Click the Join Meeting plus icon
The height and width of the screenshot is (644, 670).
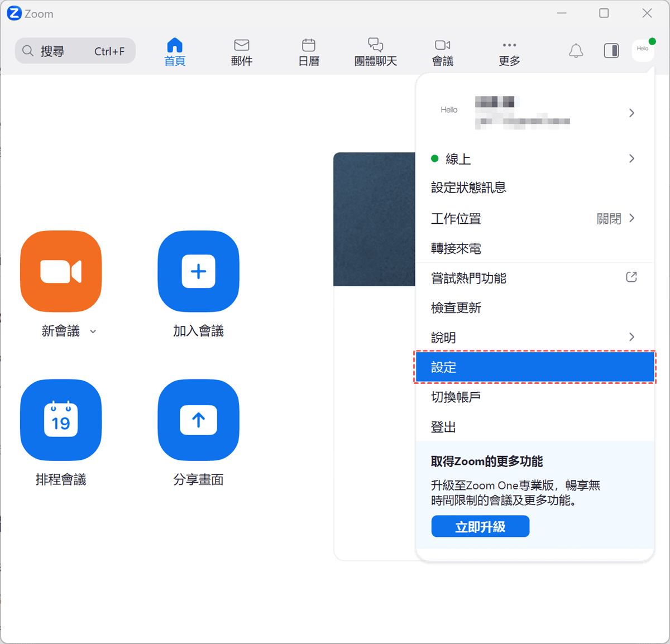click(198, 271)
